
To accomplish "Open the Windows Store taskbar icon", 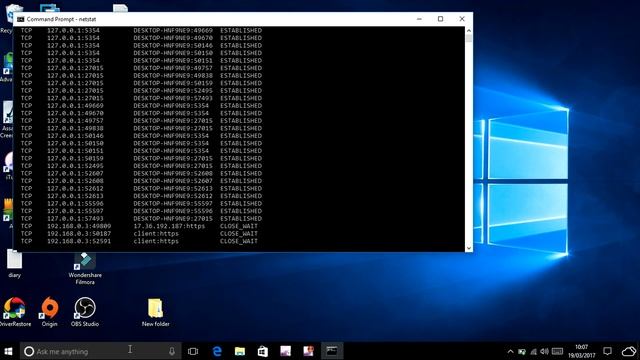I will pyautogui.click(x=262, y=351).
